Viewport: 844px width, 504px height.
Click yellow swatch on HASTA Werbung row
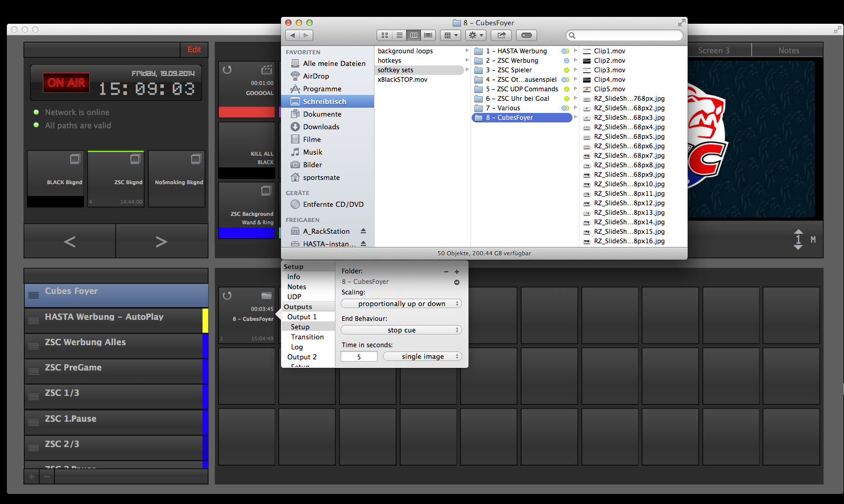point(205,320)
